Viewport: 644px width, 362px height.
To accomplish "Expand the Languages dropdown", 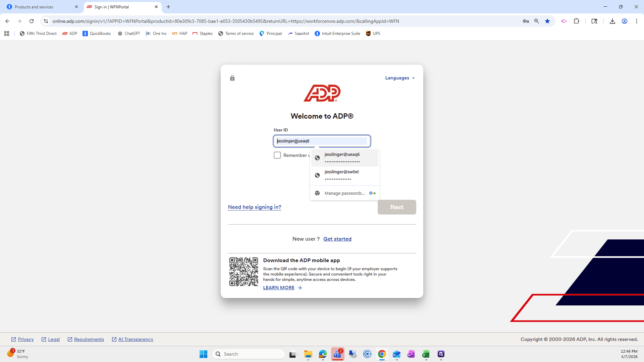I will pos(400,78).
